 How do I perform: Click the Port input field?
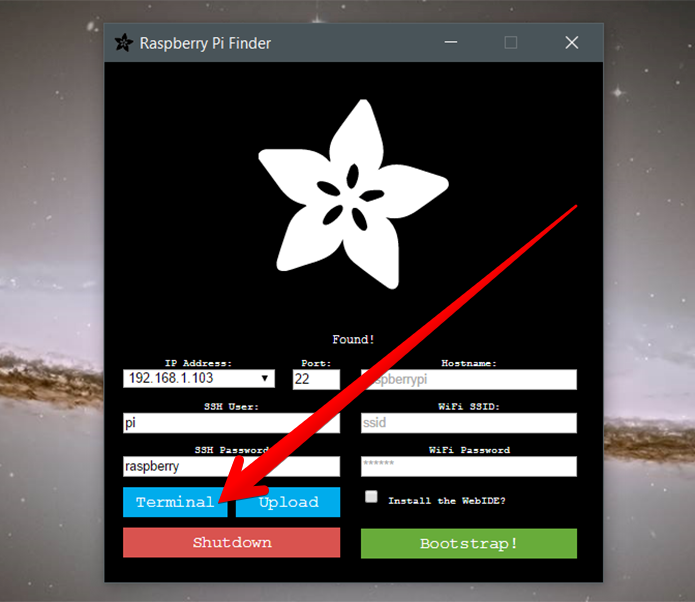point(316,379)
